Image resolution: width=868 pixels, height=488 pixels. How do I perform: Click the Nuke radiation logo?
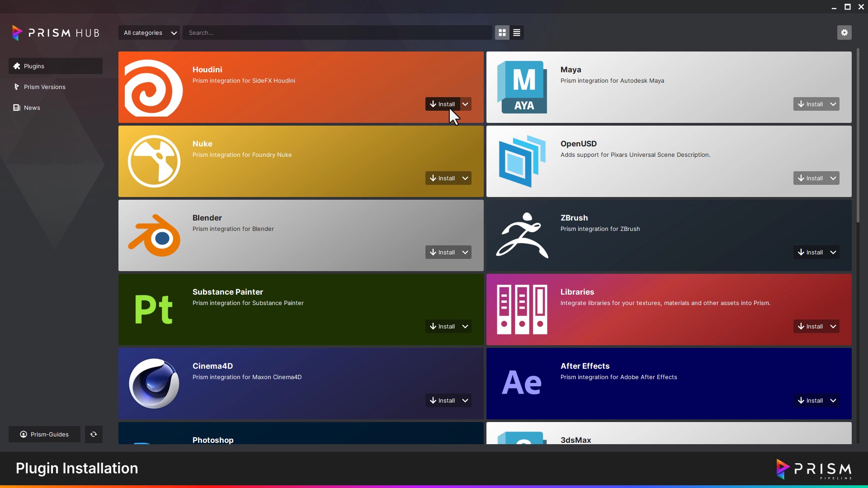(154, 161)
